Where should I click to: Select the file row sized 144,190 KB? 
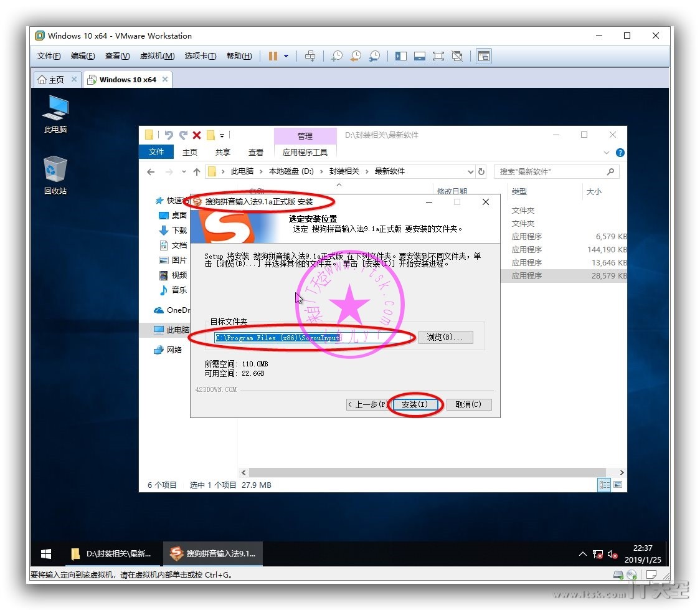(564, 250)
